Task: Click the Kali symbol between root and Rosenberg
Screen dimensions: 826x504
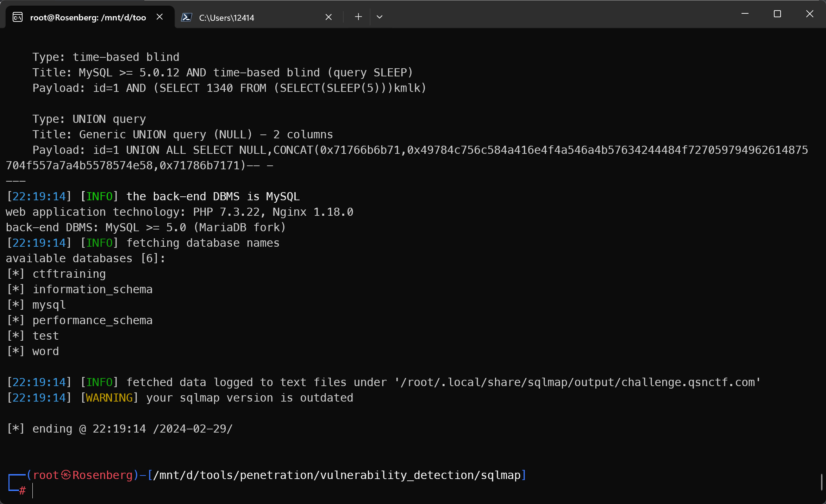Action: point(66,475)
